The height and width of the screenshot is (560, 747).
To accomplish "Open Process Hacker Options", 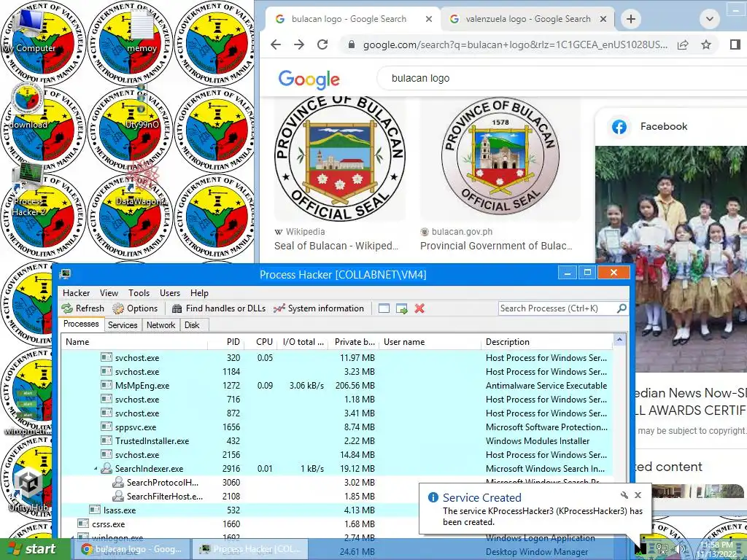I will 135,308.
